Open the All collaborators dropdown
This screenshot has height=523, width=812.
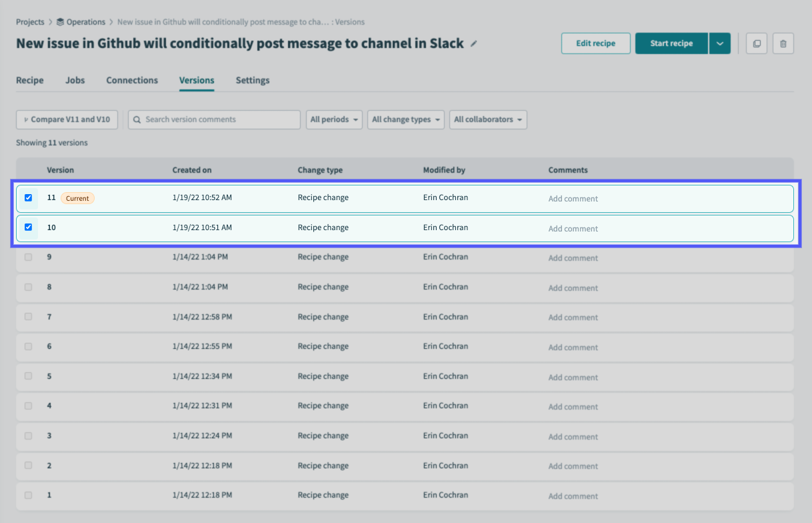(x=488, y=119)
